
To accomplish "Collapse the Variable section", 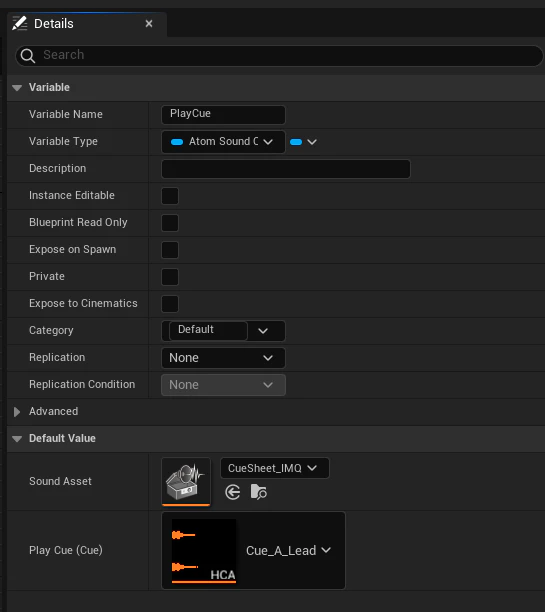I will [x=17, y=88].
